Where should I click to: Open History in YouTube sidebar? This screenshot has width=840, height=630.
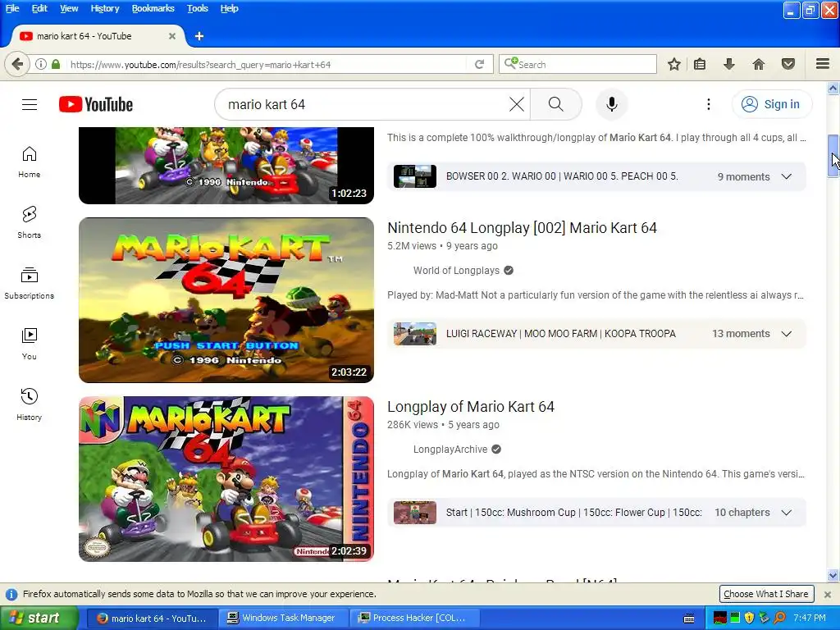click(x=29, y=404)
